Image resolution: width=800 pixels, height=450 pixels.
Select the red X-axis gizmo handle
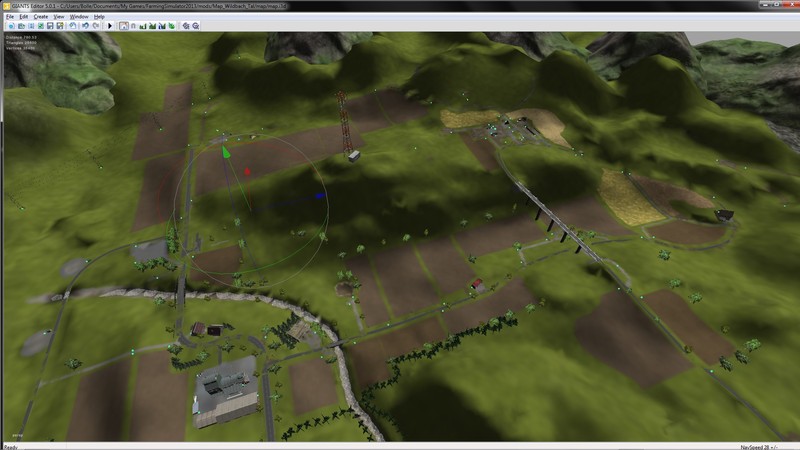[247, 171]
